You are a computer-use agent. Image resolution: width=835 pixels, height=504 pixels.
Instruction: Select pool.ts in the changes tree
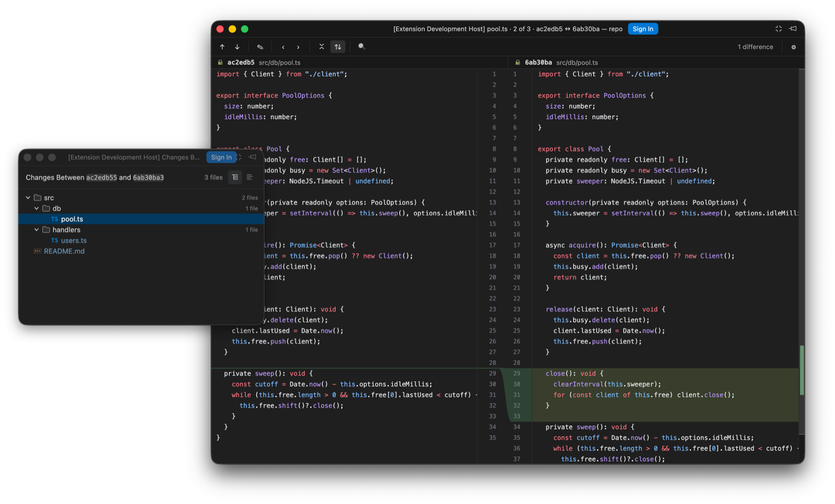tap(141, 219)
